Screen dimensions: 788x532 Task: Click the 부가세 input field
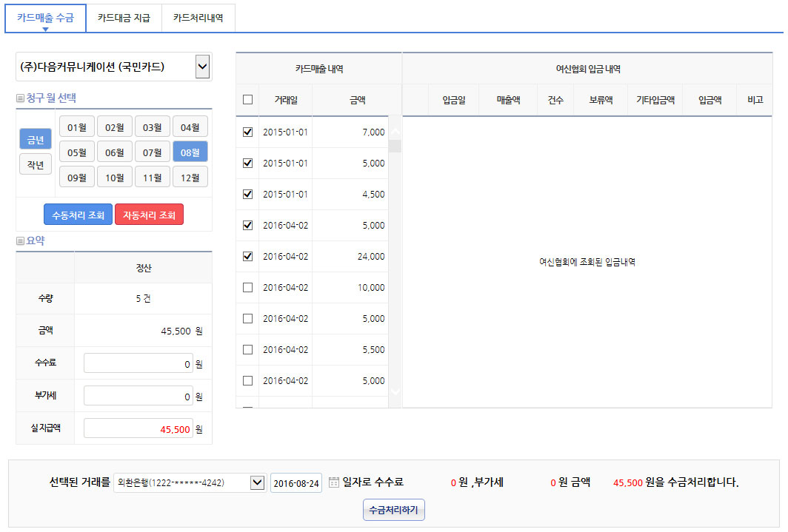138,396
